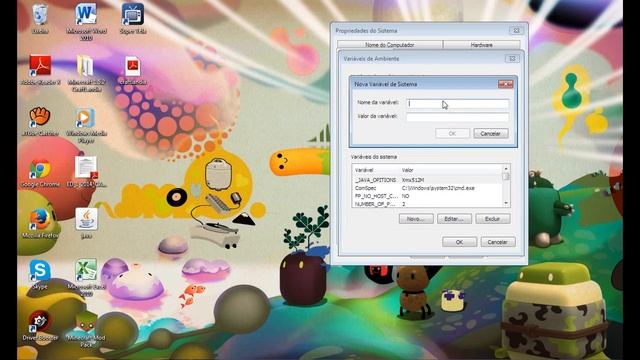Open the Minecraft Mod Pack icon
This screenshot has width=640, height=360.
[x=86, y=329]
